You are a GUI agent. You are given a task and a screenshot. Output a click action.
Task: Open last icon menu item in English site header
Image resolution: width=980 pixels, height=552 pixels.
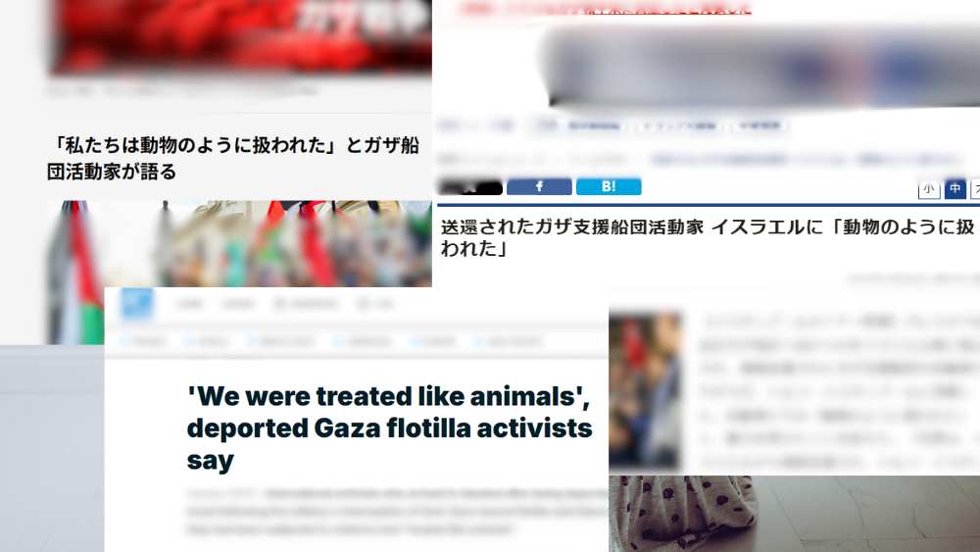(375, 305)
